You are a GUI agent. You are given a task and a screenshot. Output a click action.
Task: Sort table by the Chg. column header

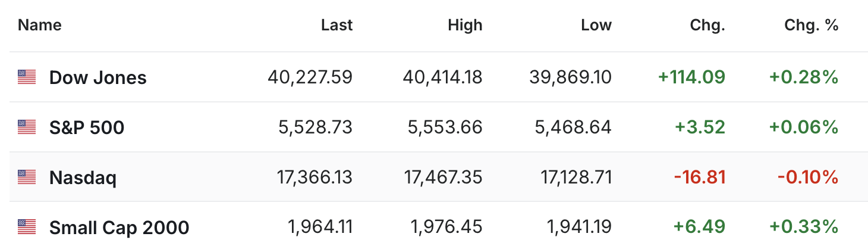[707, 25]
